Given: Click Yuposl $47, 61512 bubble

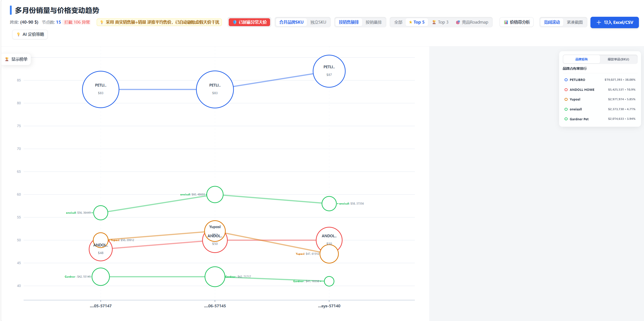Looking at the screenshot, I should 329,254.
